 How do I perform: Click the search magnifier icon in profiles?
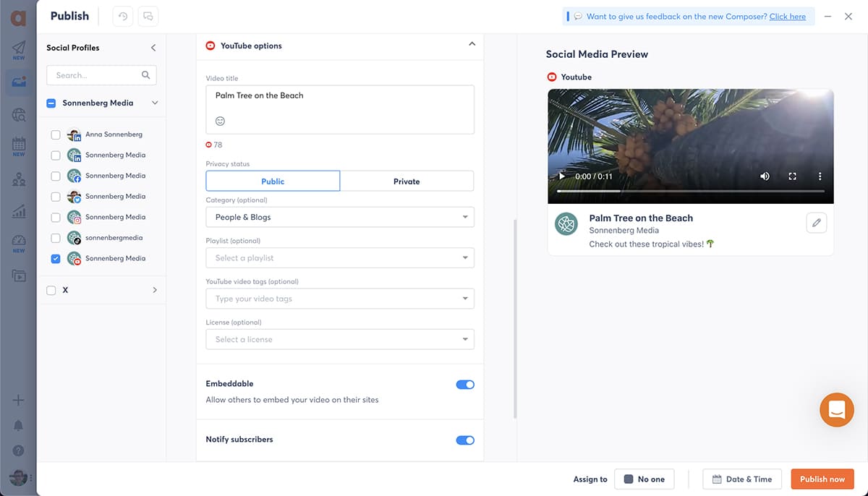pyautogui.click(x=146, y=75)
